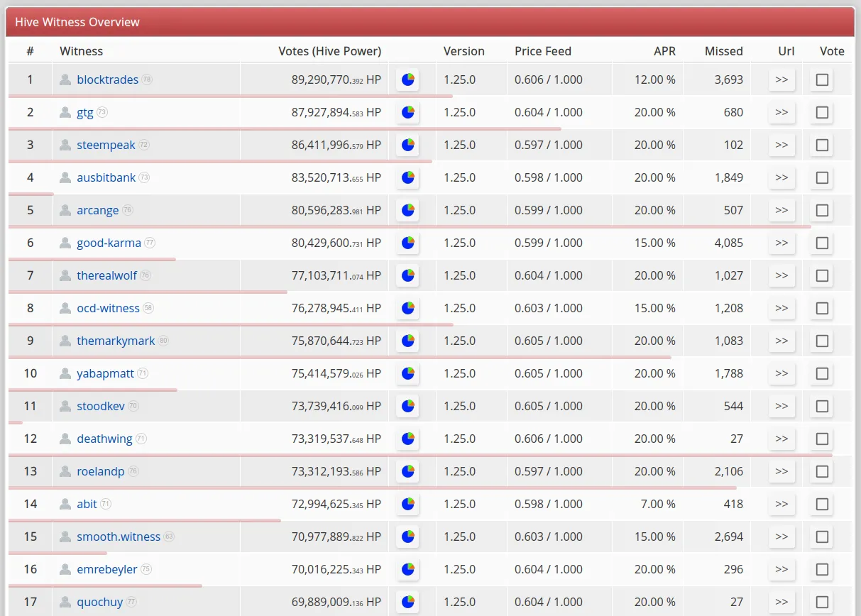
Task: Open vote pie chart for deathwing
Action: coord(407,439)
